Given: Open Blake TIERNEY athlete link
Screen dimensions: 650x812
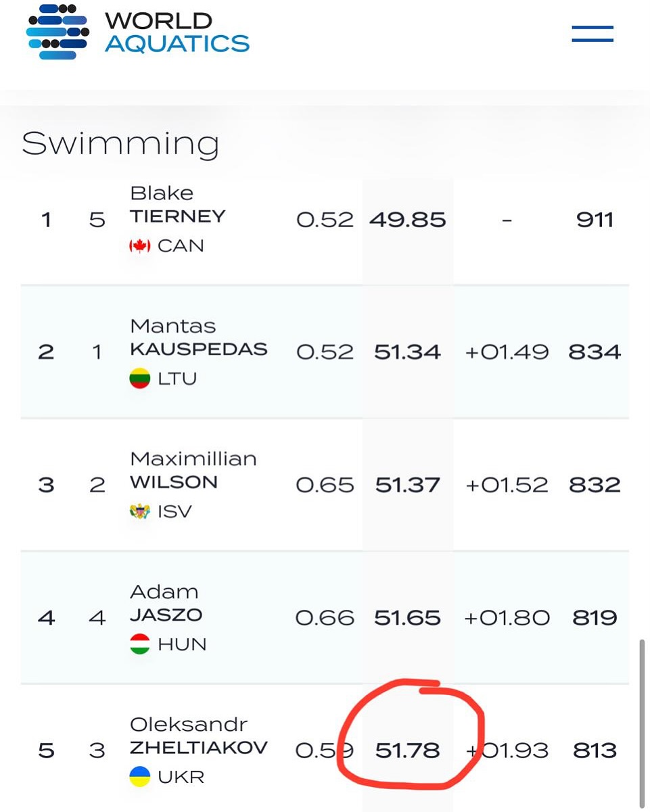Looking at the screenshot, I should (x=178, y=205).
